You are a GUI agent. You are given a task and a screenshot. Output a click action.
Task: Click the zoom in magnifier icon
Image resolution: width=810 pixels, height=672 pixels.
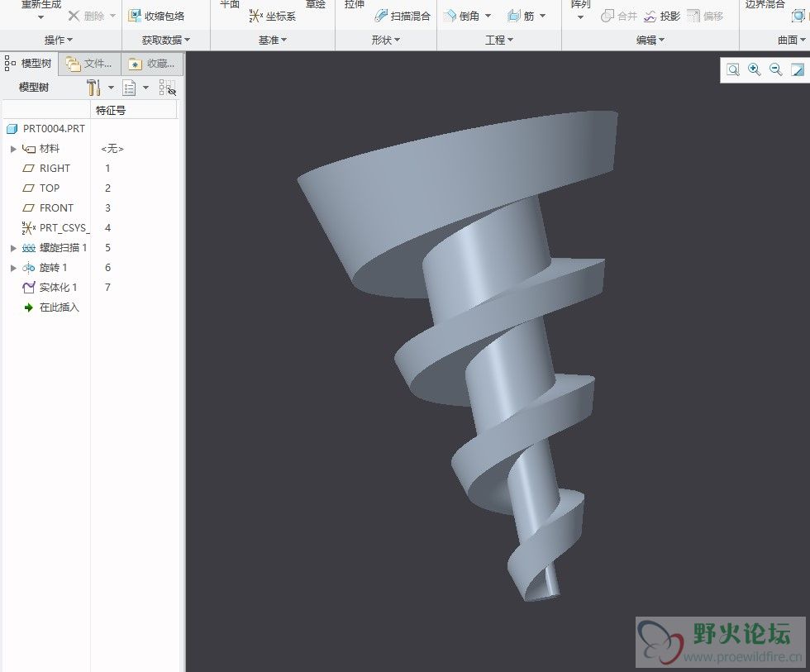coord(754,69)
